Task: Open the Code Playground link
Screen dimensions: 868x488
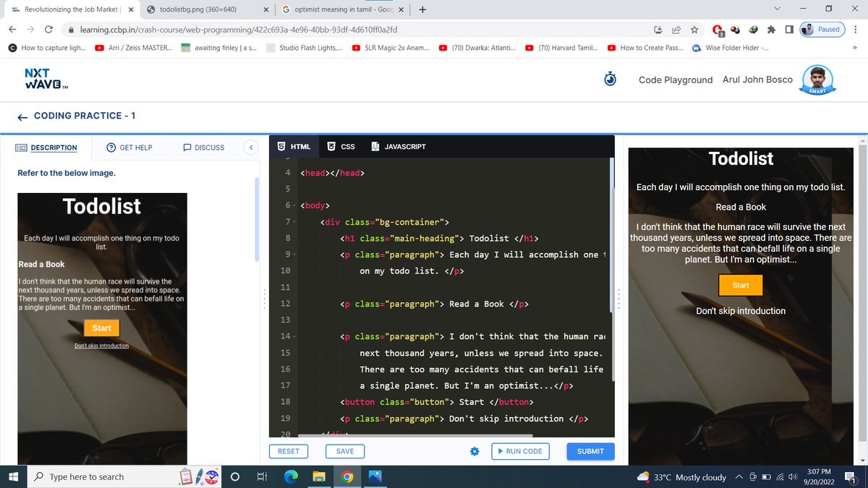Action: point(676,80)
